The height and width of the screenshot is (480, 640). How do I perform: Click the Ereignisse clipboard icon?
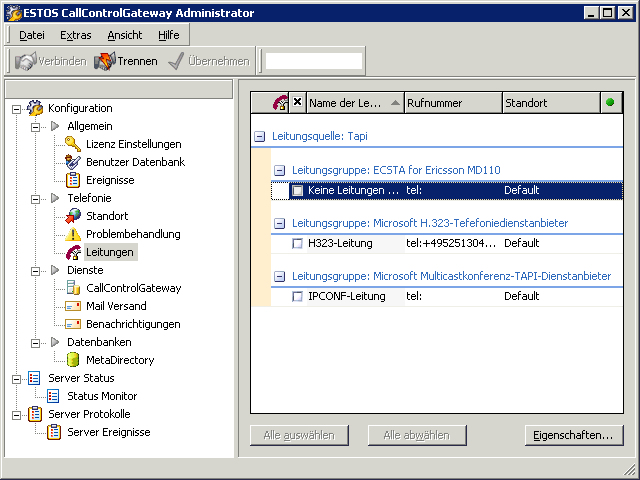[x=73, y=180]
